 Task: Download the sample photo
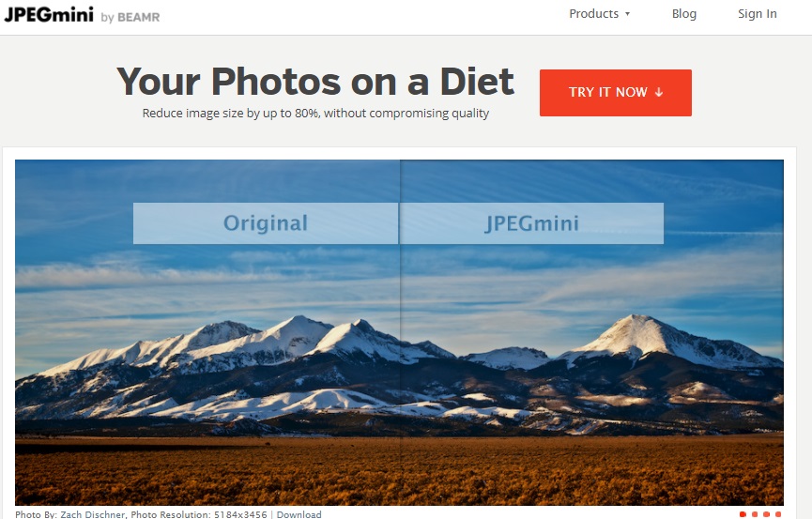point(299,514)
